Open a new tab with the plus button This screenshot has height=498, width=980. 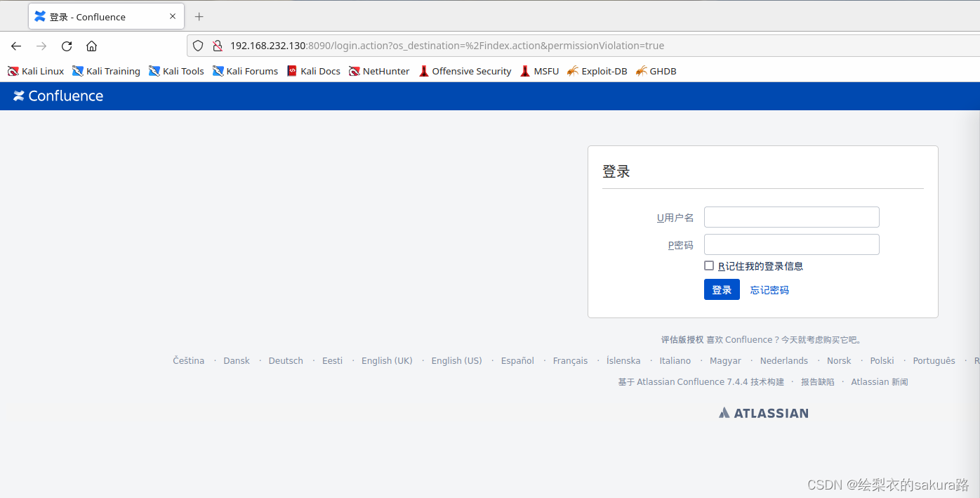pyautogui.click(x=199, y=17)
